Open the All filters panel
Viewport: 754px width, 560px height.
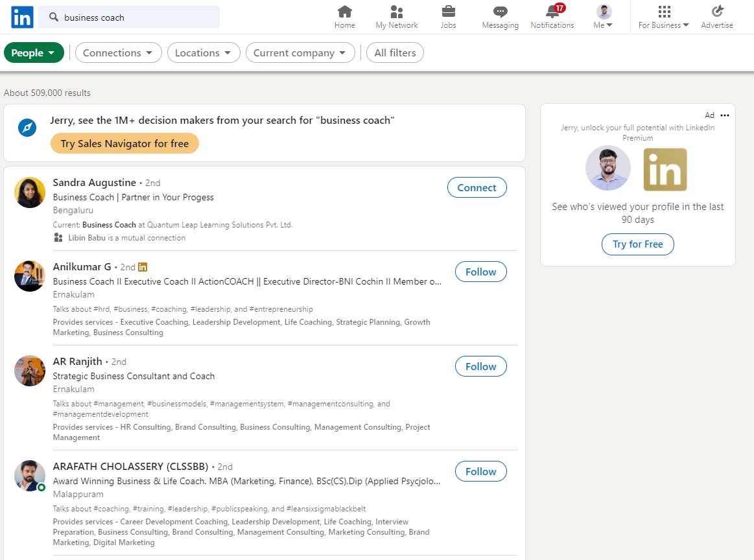(395, 52)
